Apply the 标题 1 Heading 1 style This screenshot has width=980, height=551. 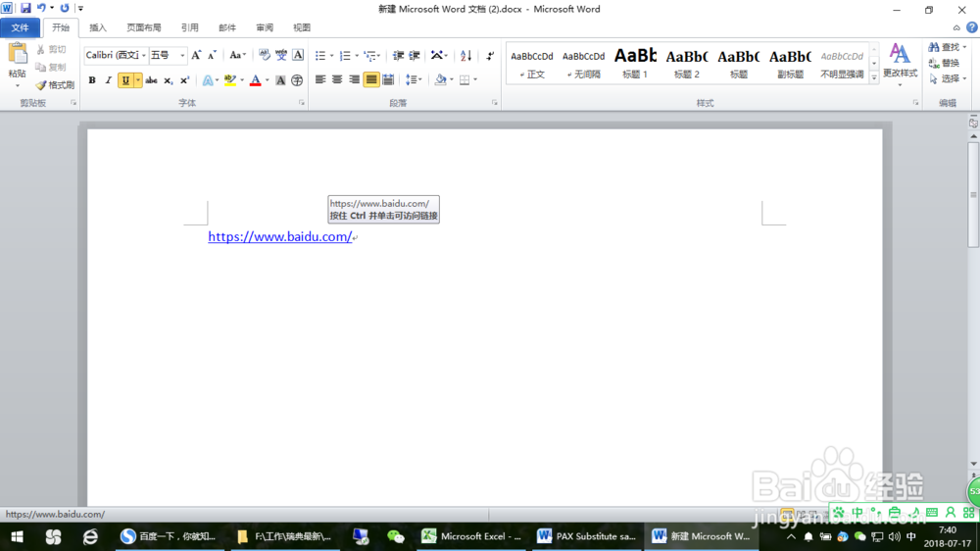(x=635, y=63)
